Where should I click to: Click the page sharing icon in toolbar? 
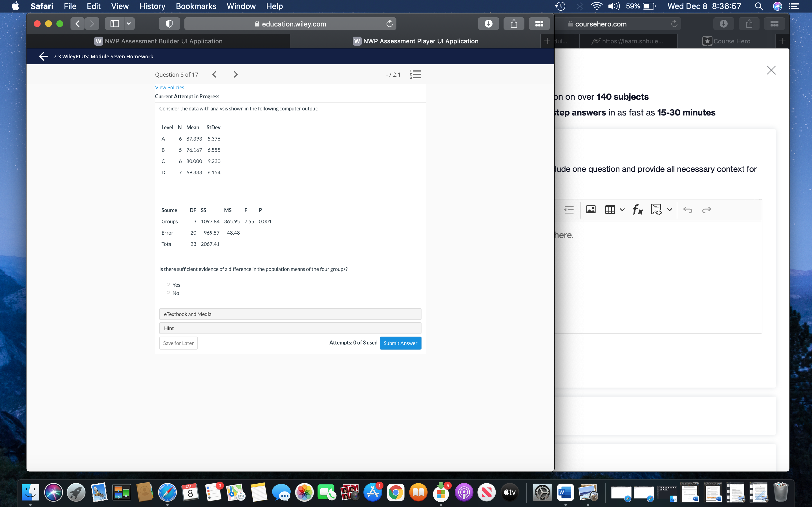513,23
